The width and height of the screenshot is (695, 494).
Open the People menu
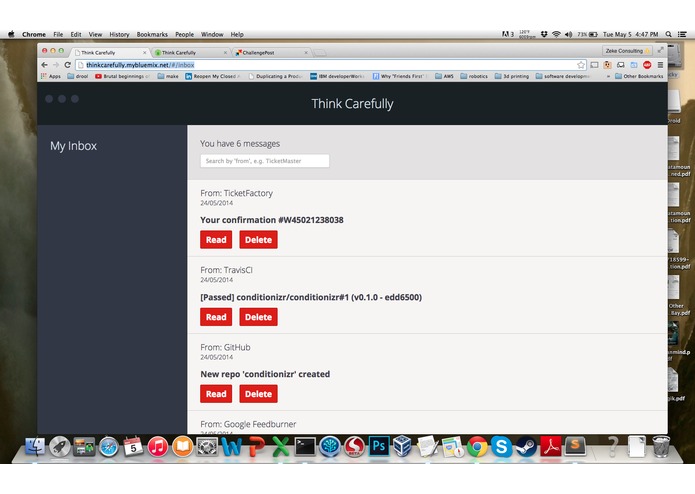tap(184, 34)
